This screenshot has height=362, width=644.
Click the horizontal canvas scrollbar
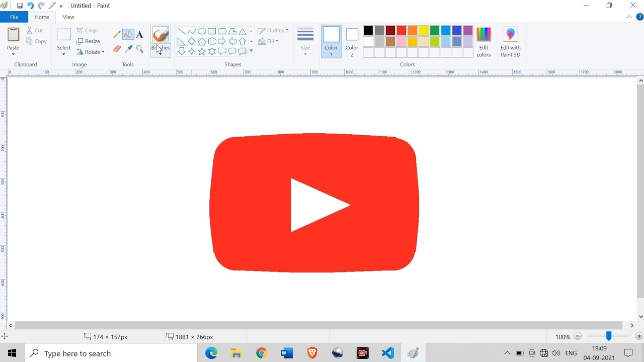[320, 325]
